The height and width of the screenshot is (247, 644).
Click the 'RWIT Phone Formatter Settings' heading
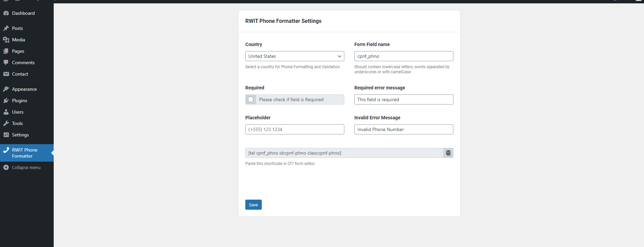(283, 21)
